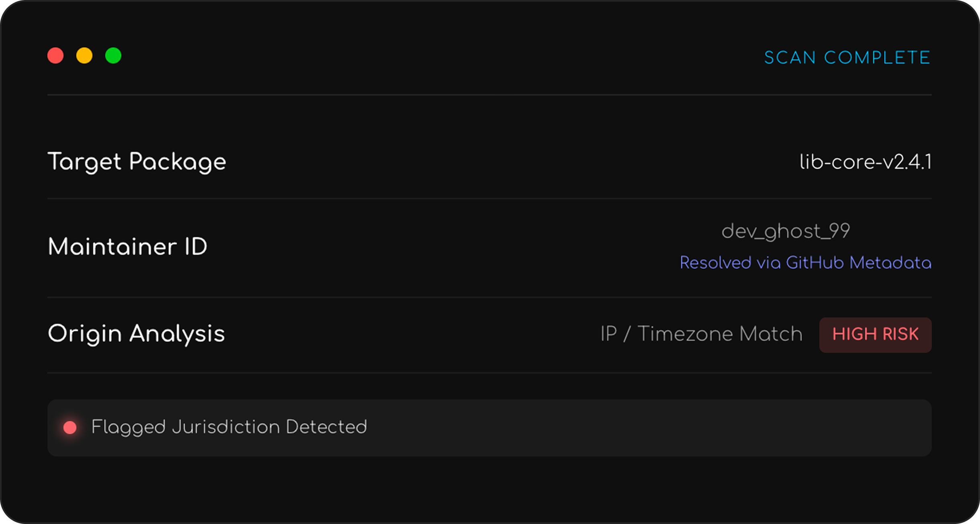The width and height of the screenshot is (980, 524).
Task: Click the red close window dot
Action: (55, 55)
